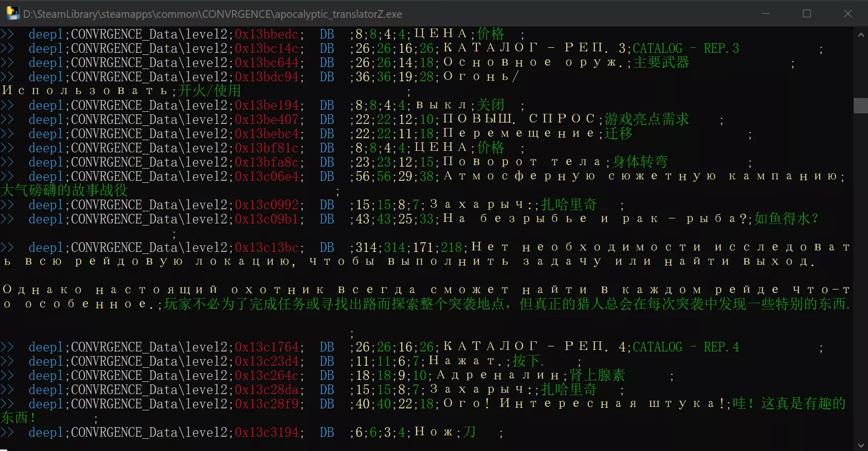Click the vertical scrollbar thumb
Viewport: 868px width, 451px height.
(x=861, y=106)
